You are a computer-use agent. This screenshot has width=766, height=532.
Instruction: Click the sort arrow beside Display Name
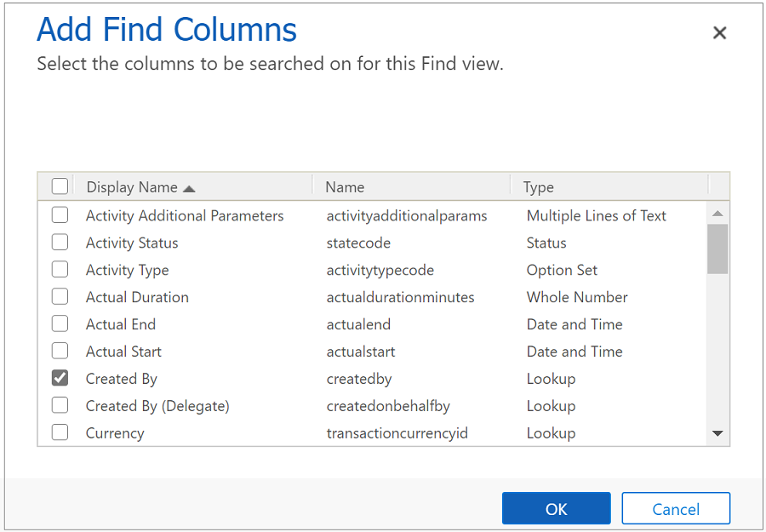[189, 188]
